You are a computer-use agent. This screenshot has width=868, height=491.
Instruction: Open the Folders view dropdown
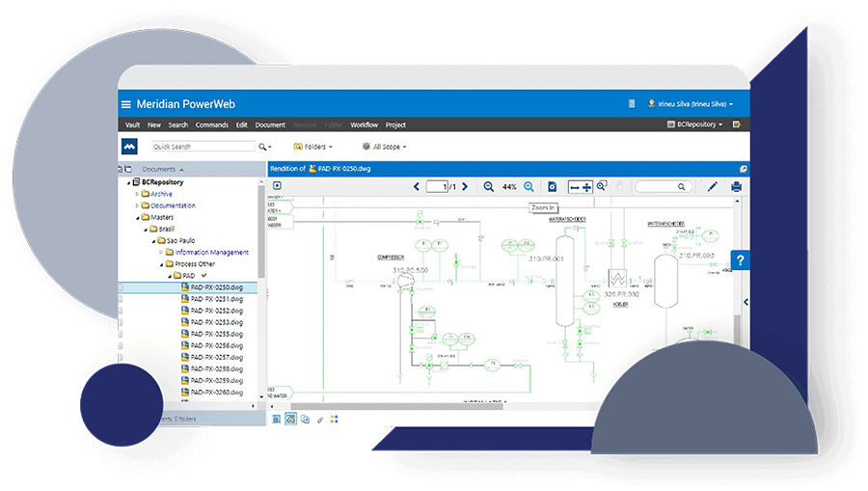tap(312, 147)
